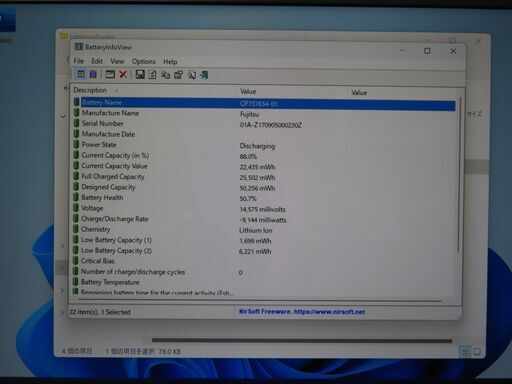Select the Full Charged Capacity row
This screenshot has height=384, width=512.
[264, 177]
